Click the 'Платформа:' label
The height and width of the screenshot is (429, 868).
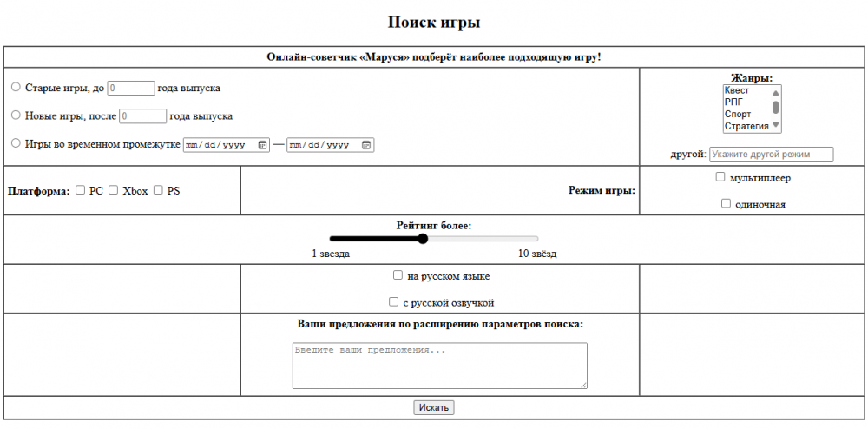pyautogui.click(x=39, y=191)
